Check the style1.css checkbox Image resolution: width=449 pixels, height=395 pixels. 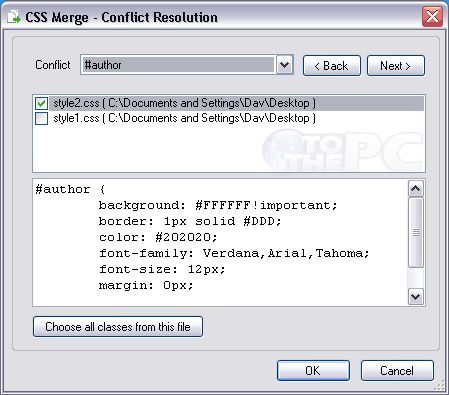41,118
